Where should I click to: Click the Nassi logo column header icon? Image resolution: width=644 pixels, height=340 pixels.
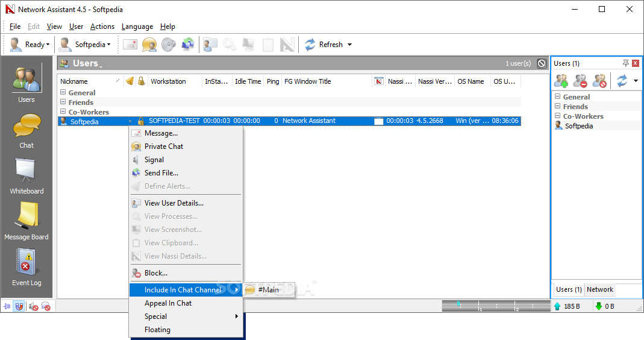coord(379,81)
